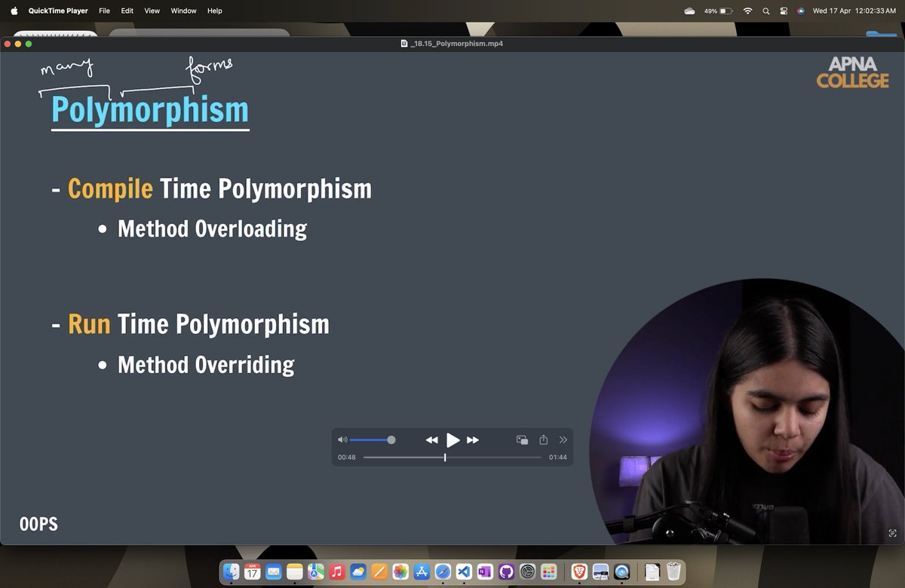Open Pages from the Dock

pyautogui.click(x=379, y=571)
